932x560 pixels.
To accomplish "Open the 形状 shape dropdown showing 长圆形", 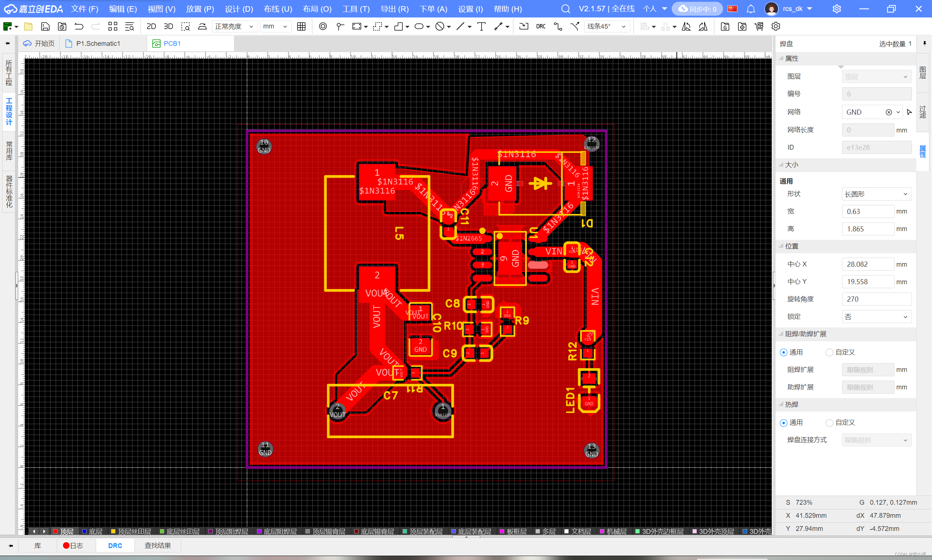I will pos(877,194).
